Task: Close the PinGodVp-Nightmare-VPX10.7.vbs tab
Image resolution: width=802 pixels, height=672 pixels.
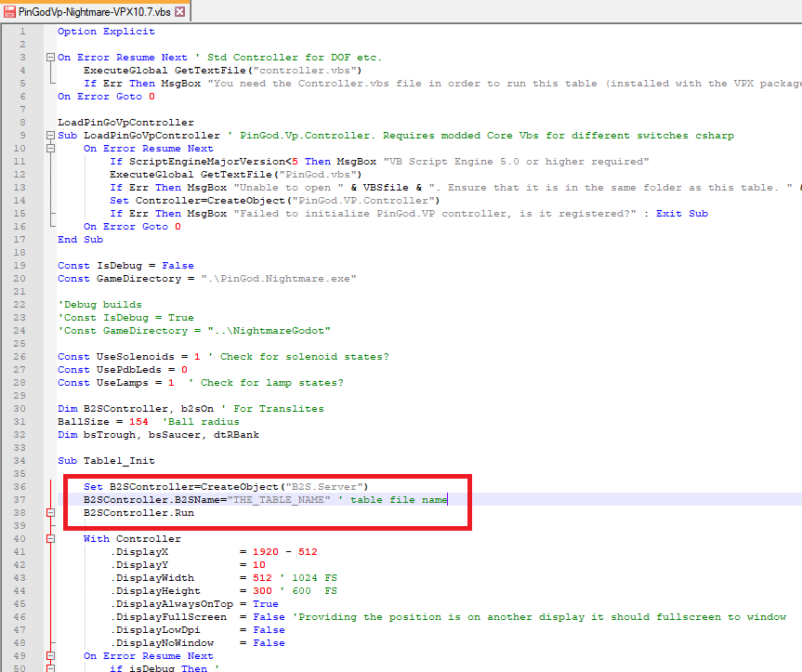Action: point(180,12)
